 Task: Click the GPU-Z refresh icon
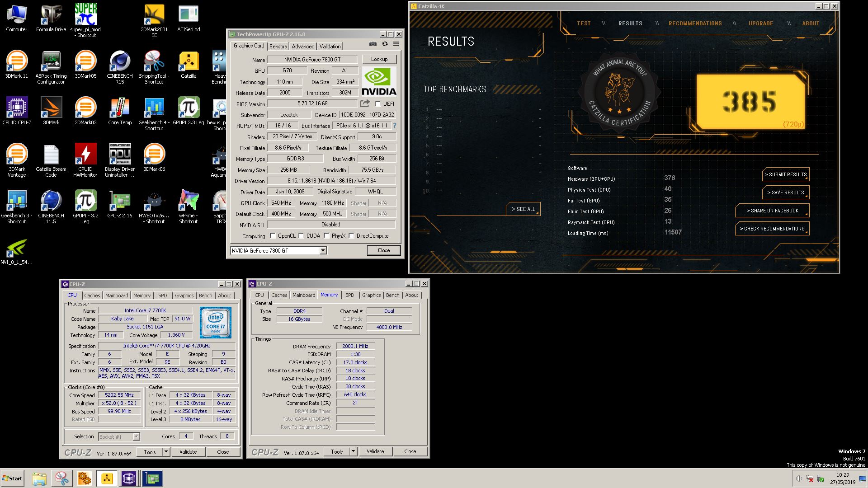385,44
